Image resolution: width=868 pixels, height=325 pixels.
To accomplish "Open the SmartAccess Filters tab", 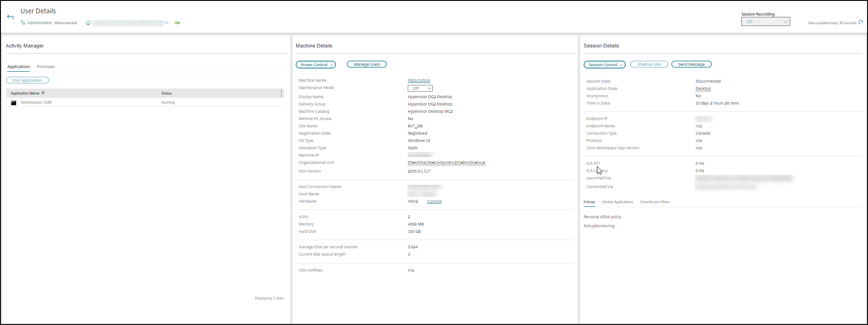I will (655, 202).
